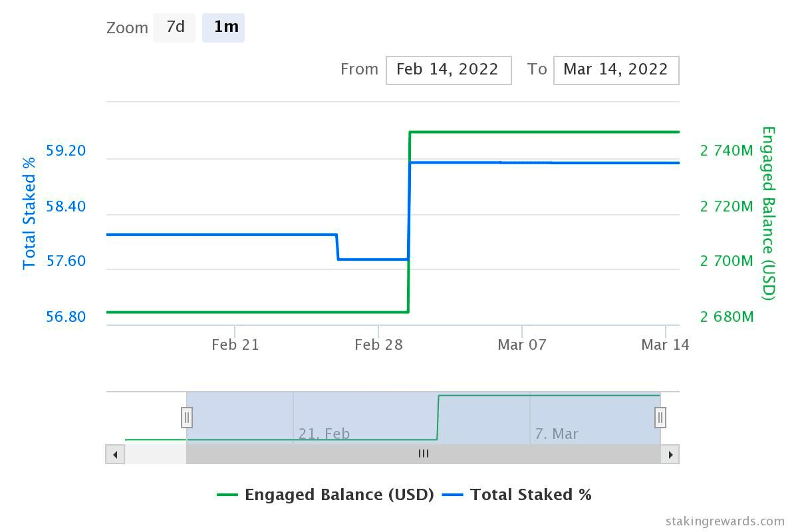The image size is (798, 532).
Task: Click the Engaged Balance (USD) axis title
Action: pyautogui.click(x=769, y=213)
